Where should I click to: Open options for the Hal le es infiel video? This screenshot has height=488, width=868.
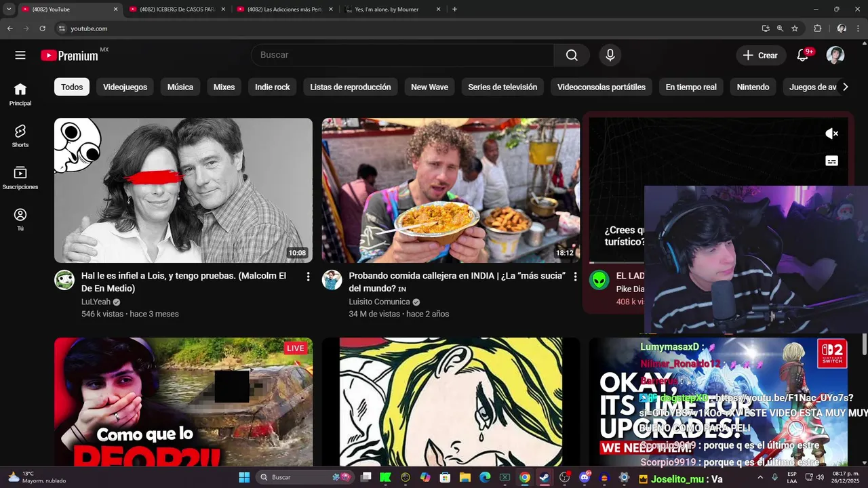(308, 277)
